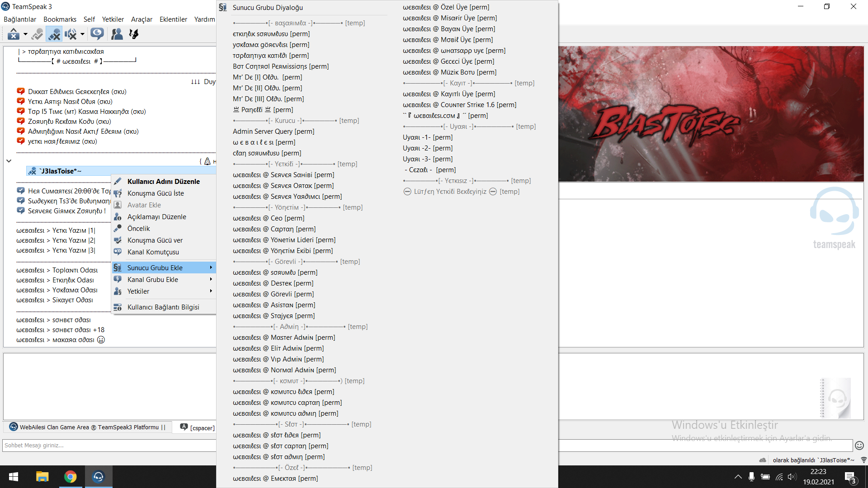The height and width of the screenshot is (488, 868).
Task: Select the Stajyer server group
Action: click(x=274, y=316)
